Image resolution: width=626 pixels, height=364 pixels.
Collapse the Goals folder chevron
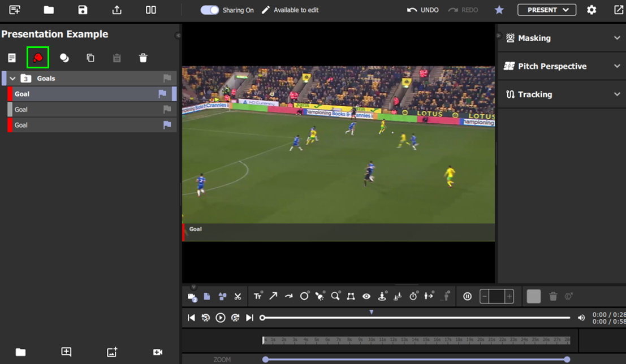13,79
